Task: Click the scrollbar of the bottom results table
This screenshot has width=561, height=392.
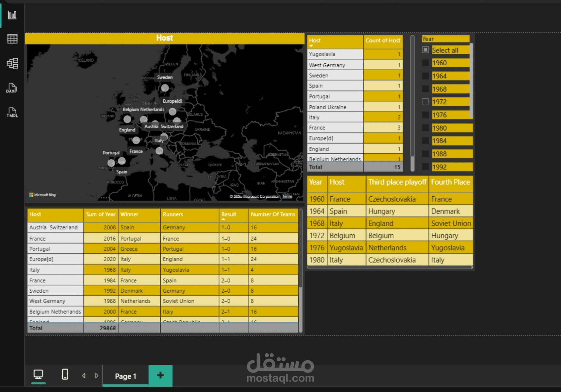Action: pyautogui.click(x=300, y=247)
